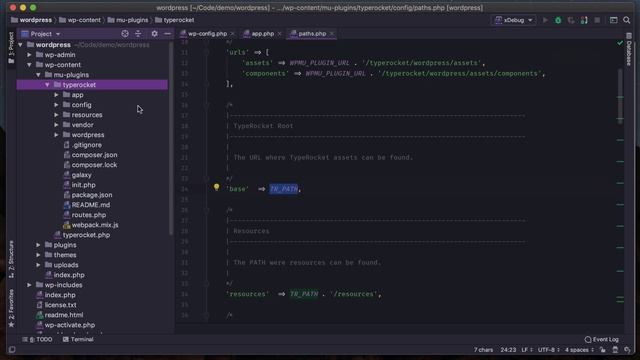
Task: Click the UTF-8 encoding selector
Action: (548, 350)
